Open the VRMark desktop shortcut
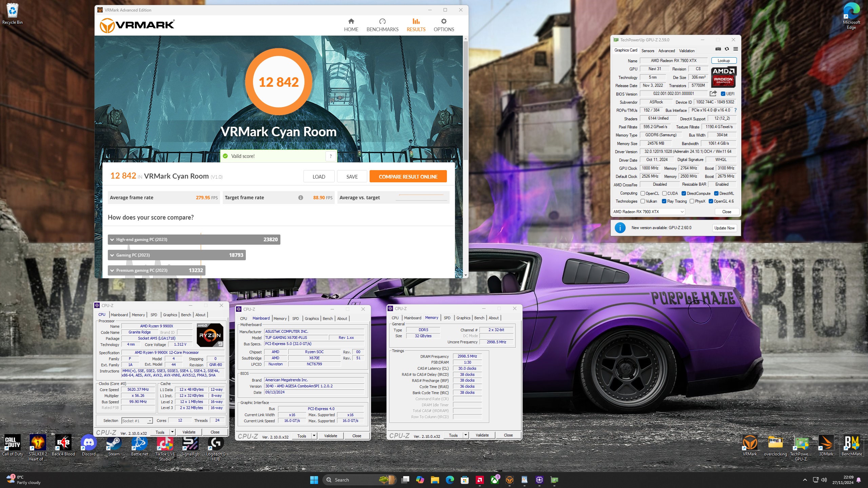Screen dimensions: 868x488 (750, 445)
